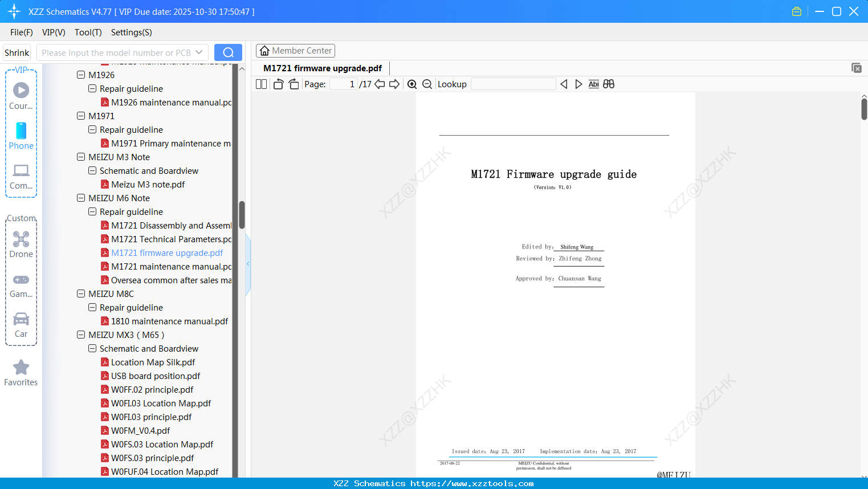Click the Page number input field
The width and height of the screenshot is (868, 489).
point(342,83)
